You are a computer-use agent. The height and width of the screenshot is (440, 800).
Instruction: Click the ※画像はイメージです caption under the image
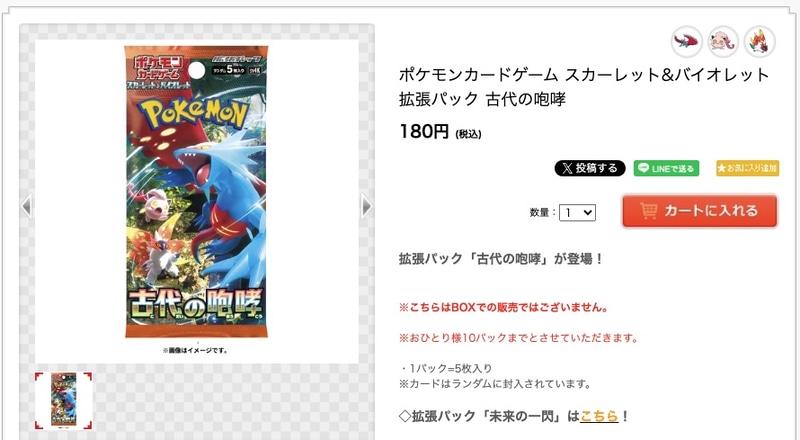195,351
